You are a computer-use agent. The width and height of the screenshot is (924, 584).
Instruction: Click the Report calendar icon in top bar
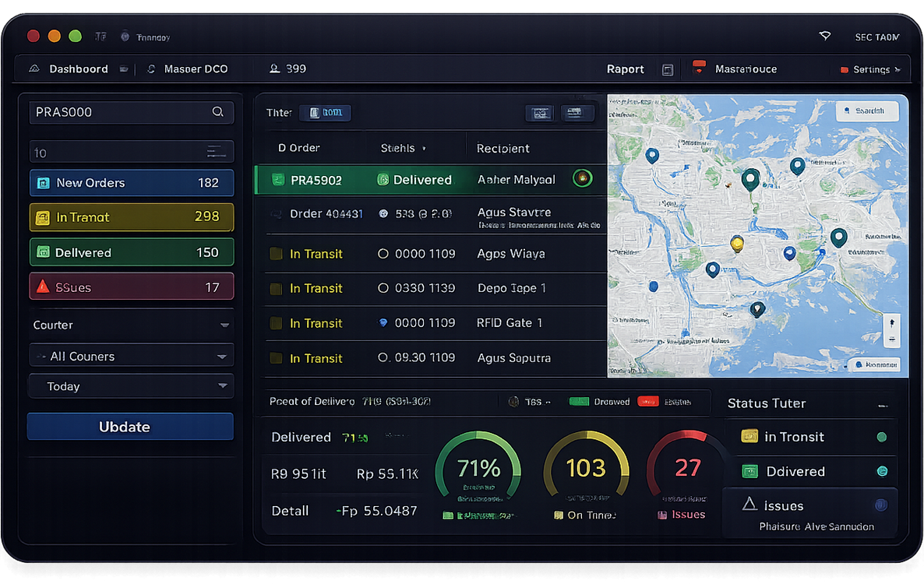point(668,69)
